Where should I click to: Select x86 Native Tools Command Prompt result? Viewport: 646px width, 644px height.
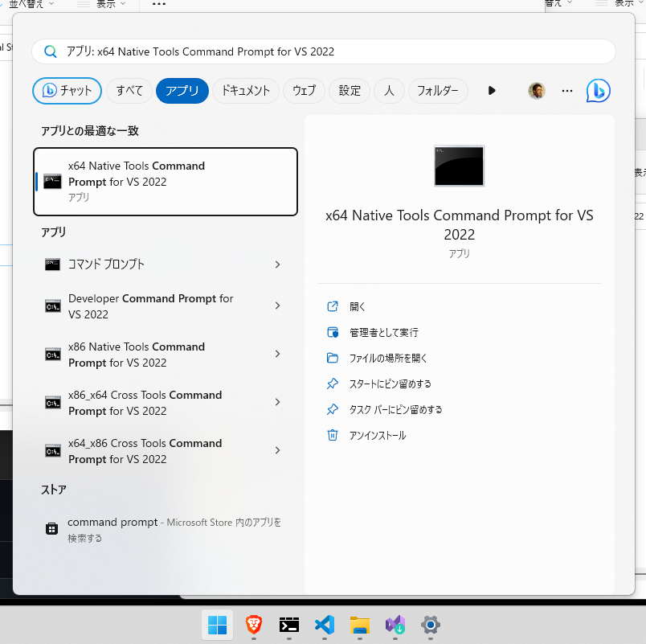coord(166,354)
